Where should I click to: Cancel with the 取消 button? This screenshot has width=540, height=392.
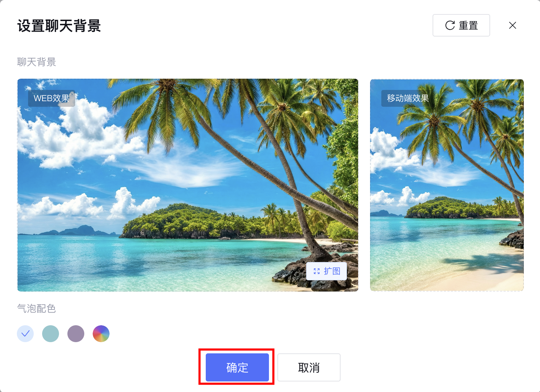pos(309,367)
